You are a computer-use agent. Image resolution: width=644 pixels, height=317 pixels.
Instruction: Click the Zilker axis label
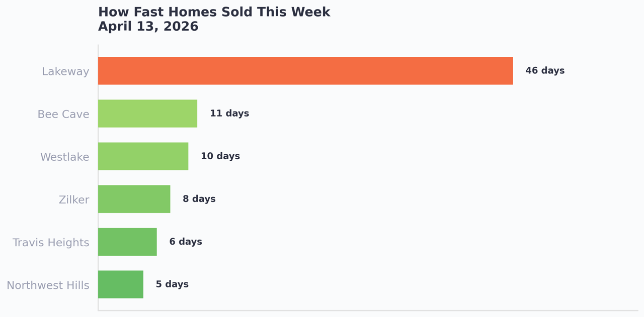pyautogui.click(x=74, y=200)
